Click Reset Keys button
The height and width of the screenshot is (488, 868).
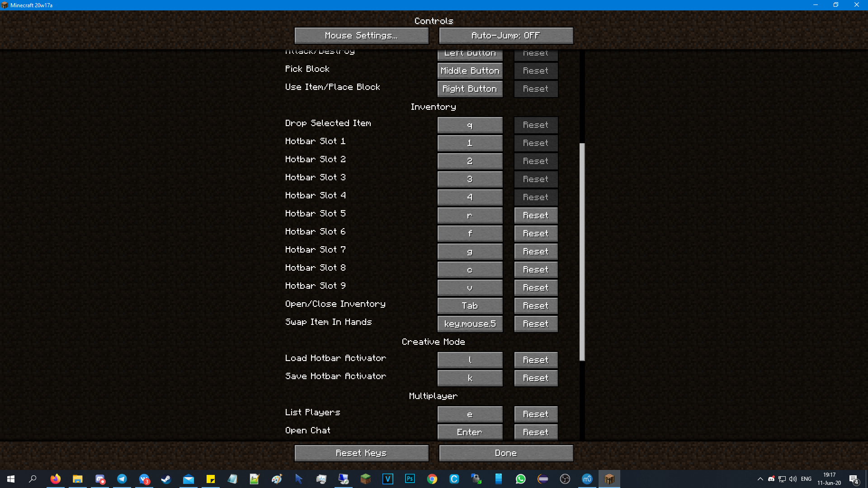tap(361, 453)
